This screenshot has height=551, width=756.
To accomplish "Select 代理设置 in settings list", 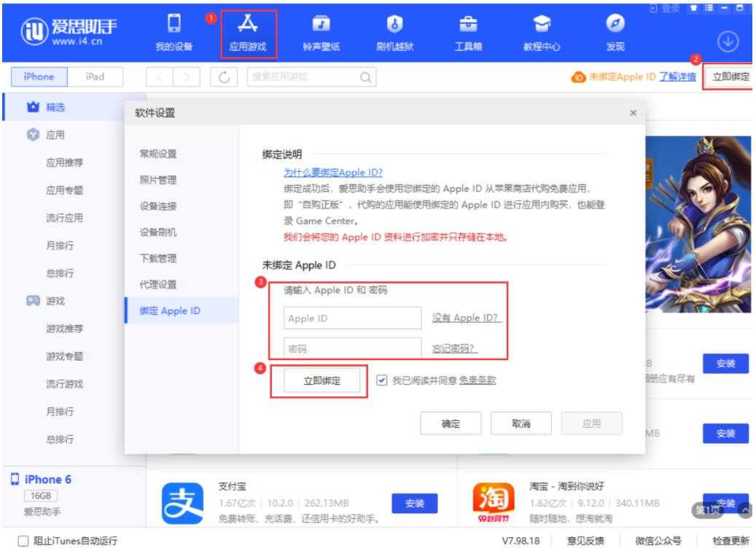I will (x=158, y=284).
